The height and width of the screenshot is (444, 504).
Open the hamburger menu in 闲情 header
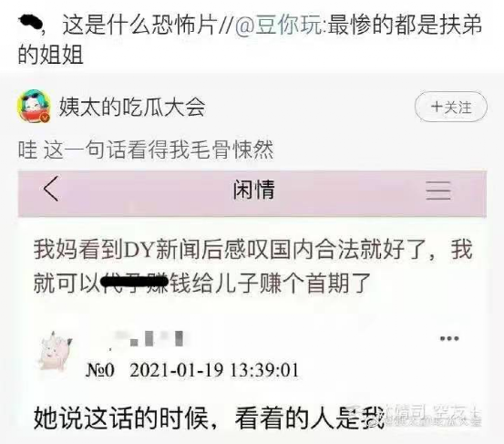(438, 190)
